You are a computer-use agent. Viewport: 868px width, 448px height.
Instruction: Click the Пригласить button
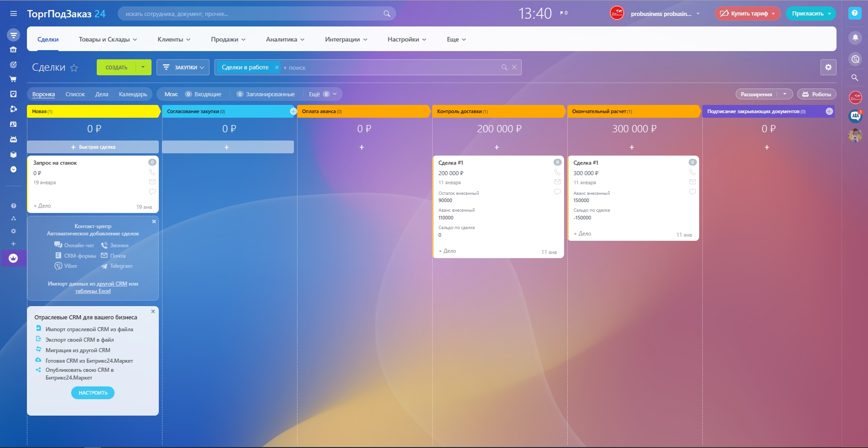click(811, 14)
